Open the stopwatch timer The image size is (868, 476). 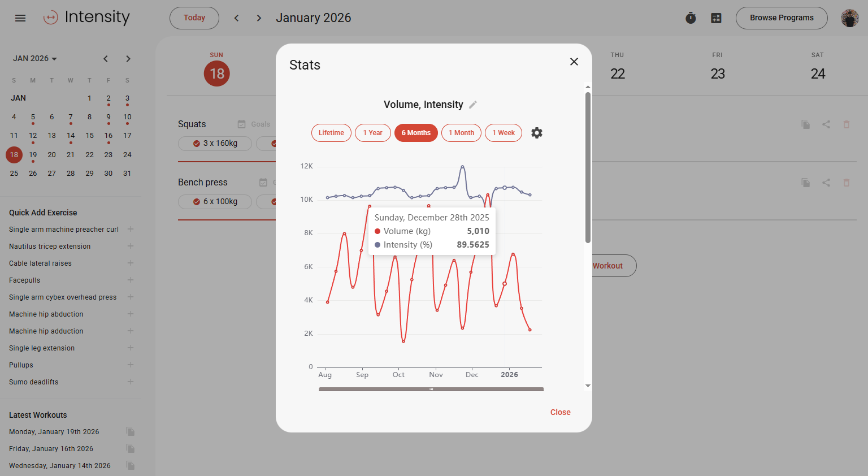coord(691,18)
